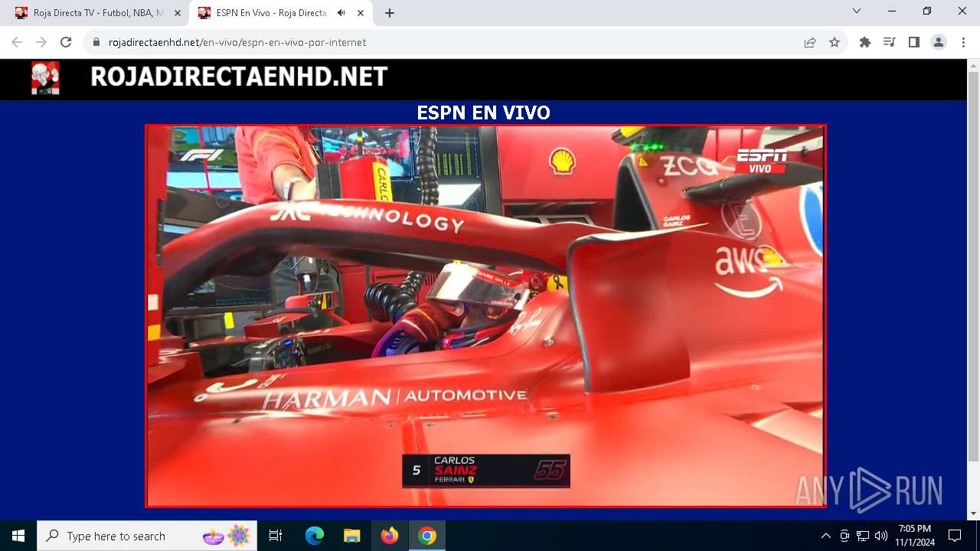This screenshot has width=980, height=551.
Task: Focus the address bar URL
Action: tap(237, 42)
